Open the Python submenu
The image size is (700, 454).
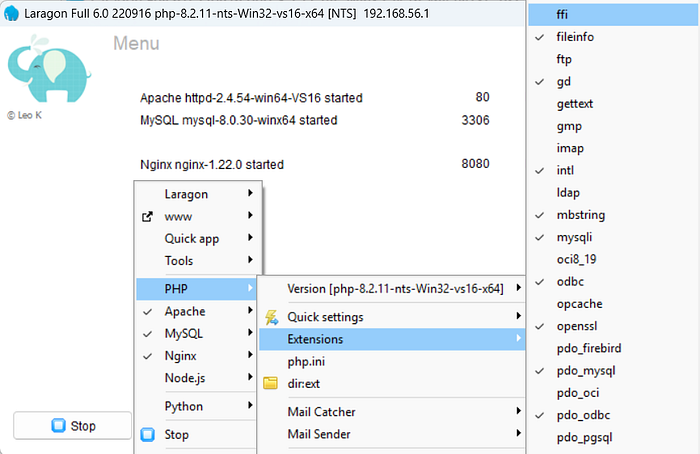pyautogui.click(x=196, y=406)
